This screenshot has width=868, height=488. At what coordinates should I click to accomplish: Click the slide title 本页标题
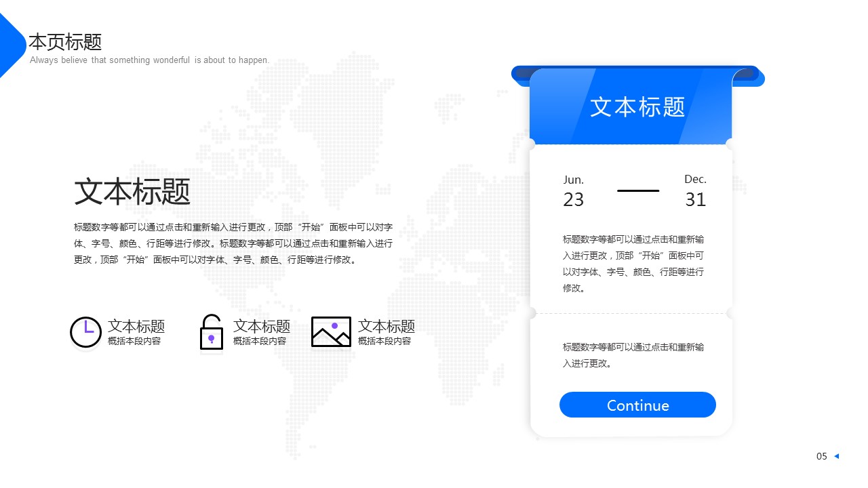pos(65,42)
